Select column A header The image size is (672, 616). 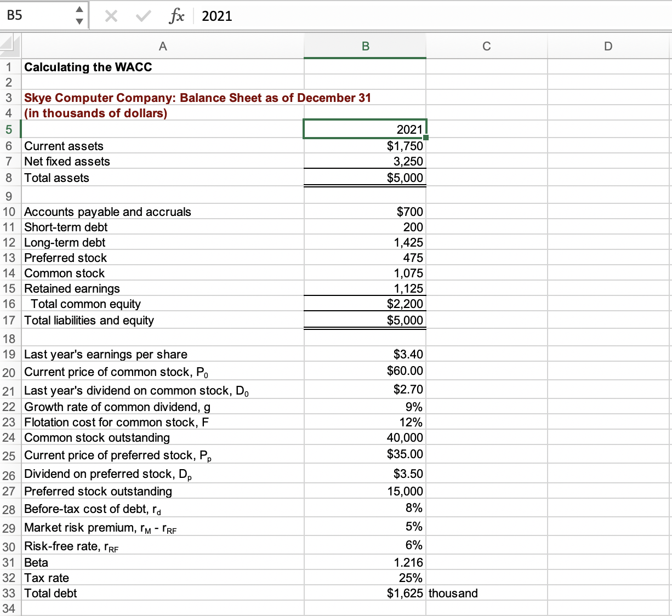tap(163, 46)
